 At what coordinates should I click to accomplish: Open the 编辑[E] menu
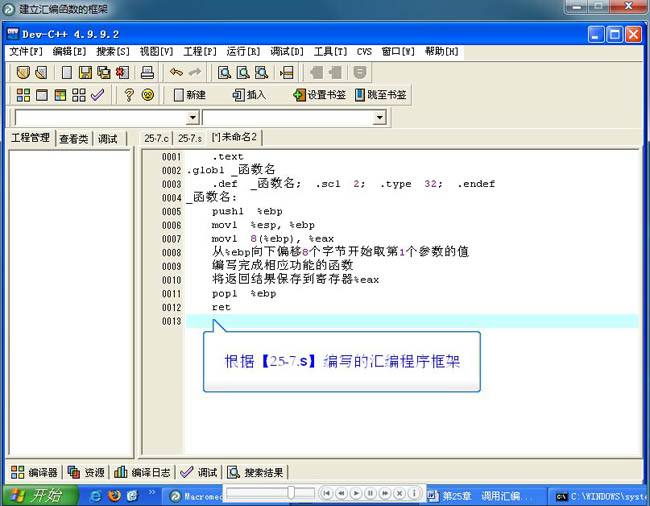[x=69, y=51]
